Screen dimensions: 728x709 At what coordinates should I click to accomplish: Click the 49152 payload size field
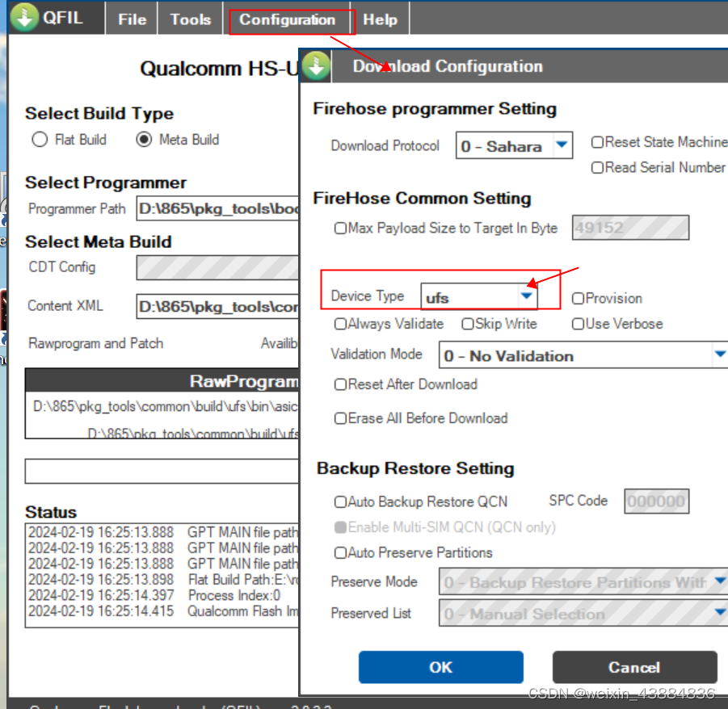630,228
